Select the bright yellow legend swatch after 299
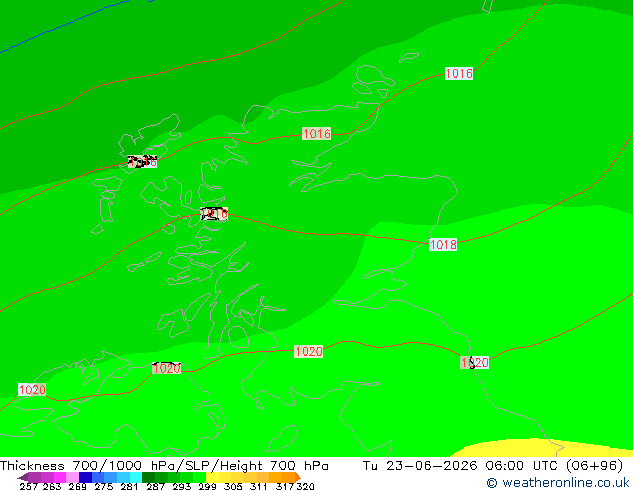 213,477
